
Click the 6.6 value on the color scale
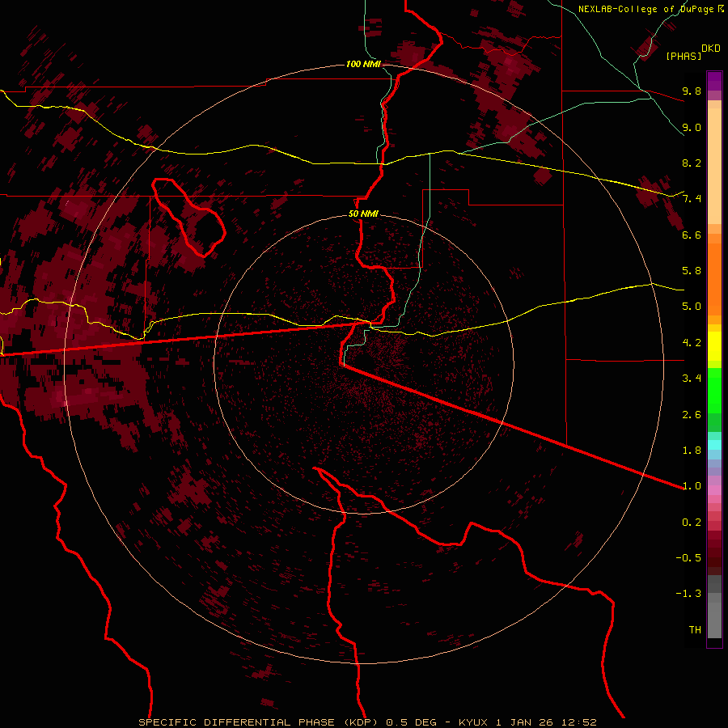pyautogui.click(x=692, y=235)
